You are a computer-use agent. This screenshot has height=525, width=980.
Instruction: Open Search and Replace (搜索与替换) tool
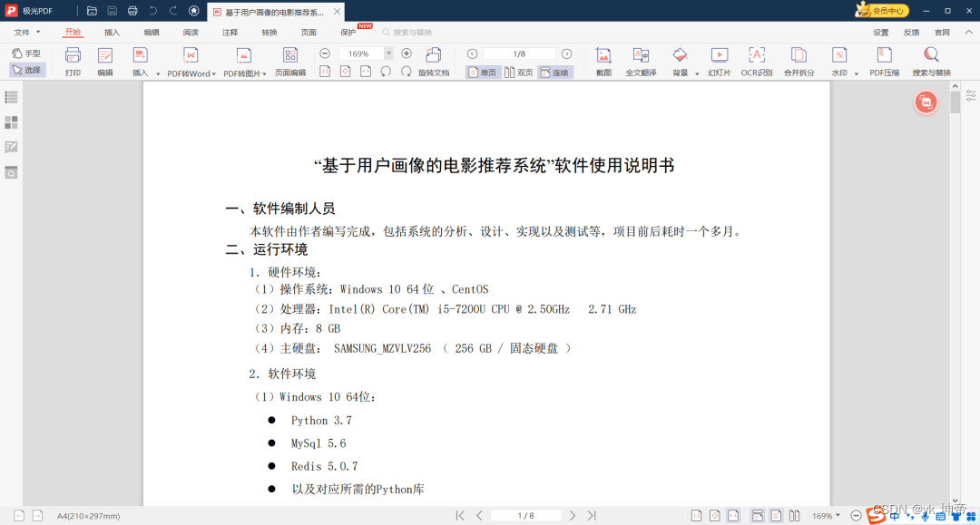point(931,62)
